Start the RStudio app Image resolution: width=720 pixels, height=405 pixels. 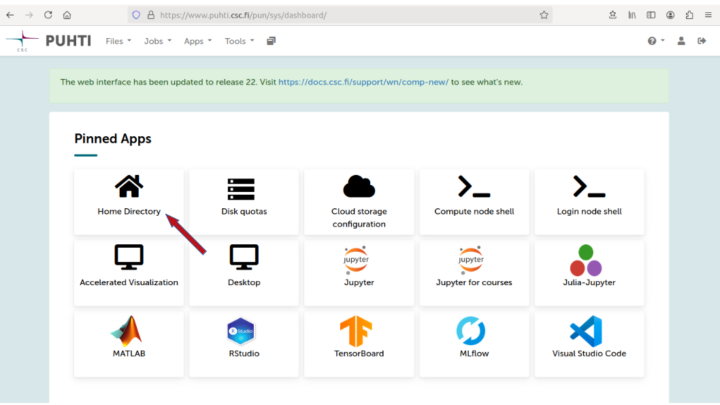pos(244,344)
